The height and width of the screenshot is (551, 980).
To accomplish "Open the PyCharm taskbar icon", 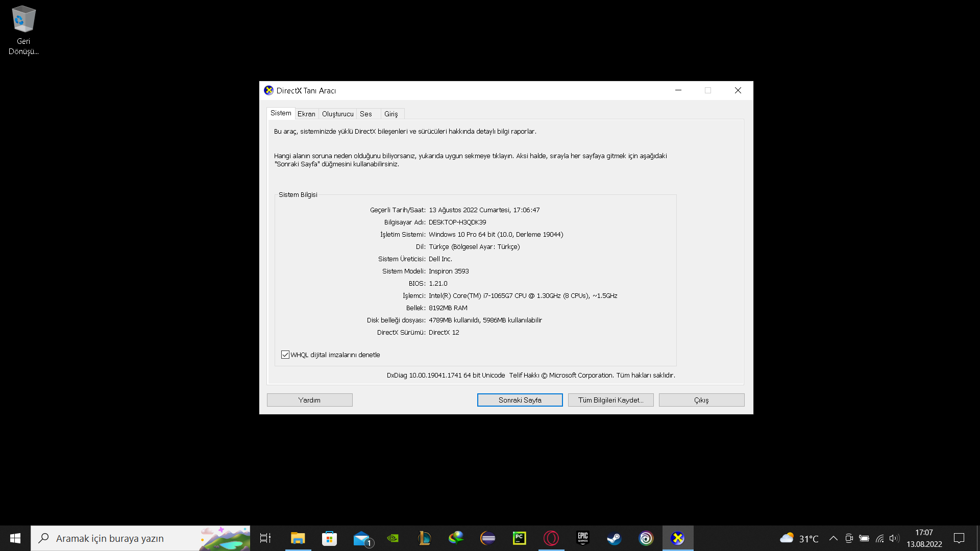I will [519, 538].
